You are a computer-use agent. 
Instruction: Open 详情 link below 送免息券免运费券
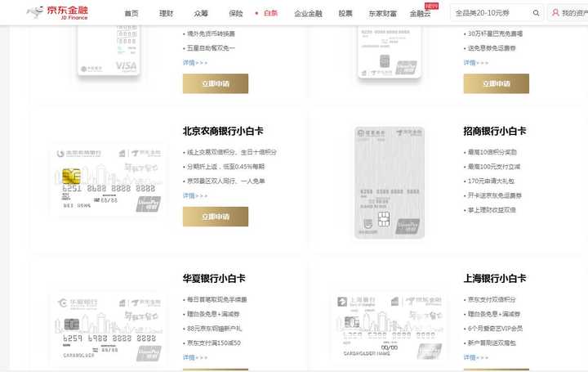pyautogui.click(x=476, y=63)
